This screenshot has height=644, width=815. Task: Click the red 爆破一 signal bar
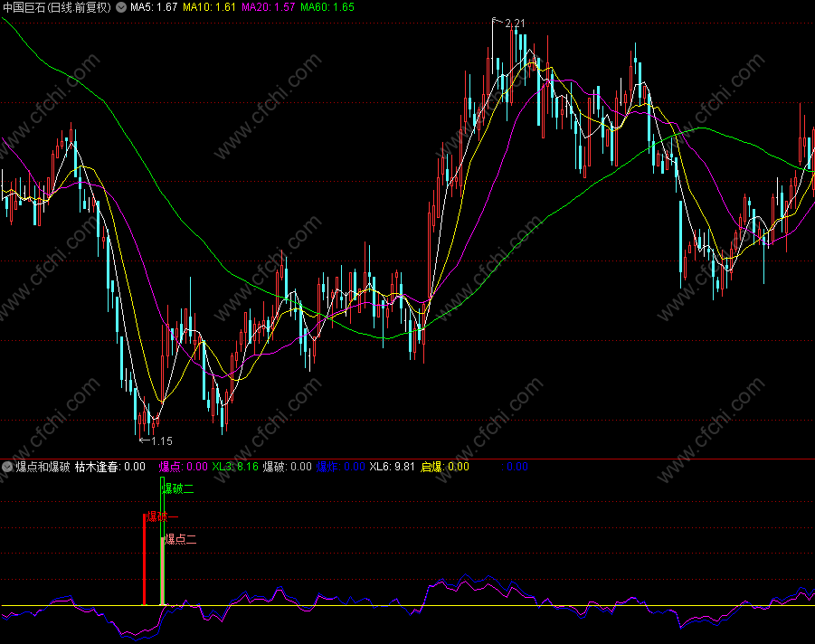(x=145, y=559)
